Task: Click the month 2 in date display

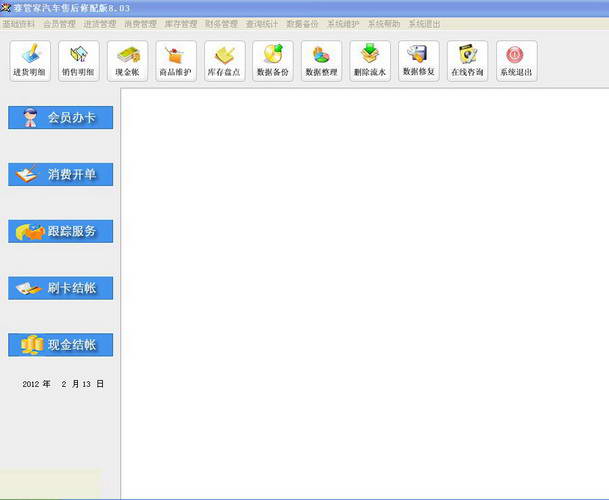Action: point(64,384)
